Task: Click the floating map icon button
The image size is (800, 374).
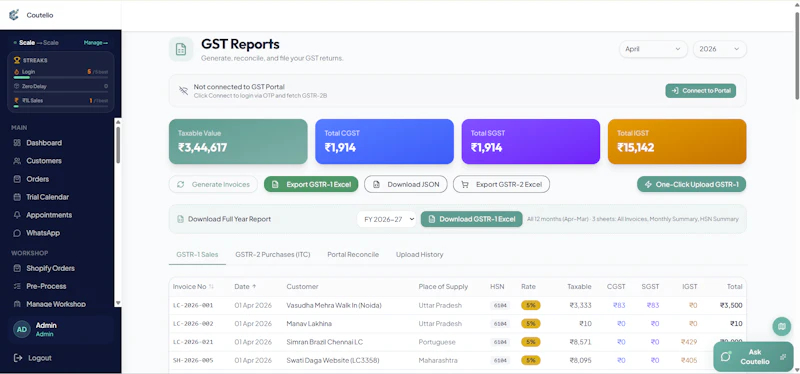Action: tap(782, 326)
